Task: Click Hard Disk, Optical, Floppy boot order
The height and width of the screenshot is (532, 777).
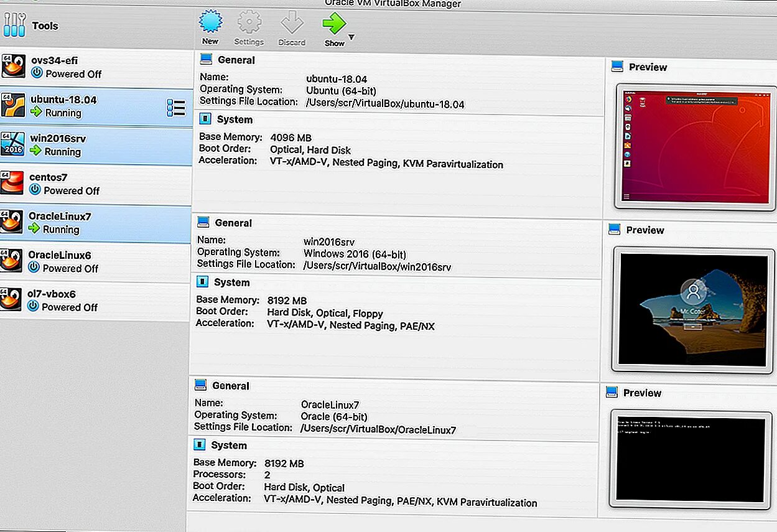Action: click(x=325, y=313)
